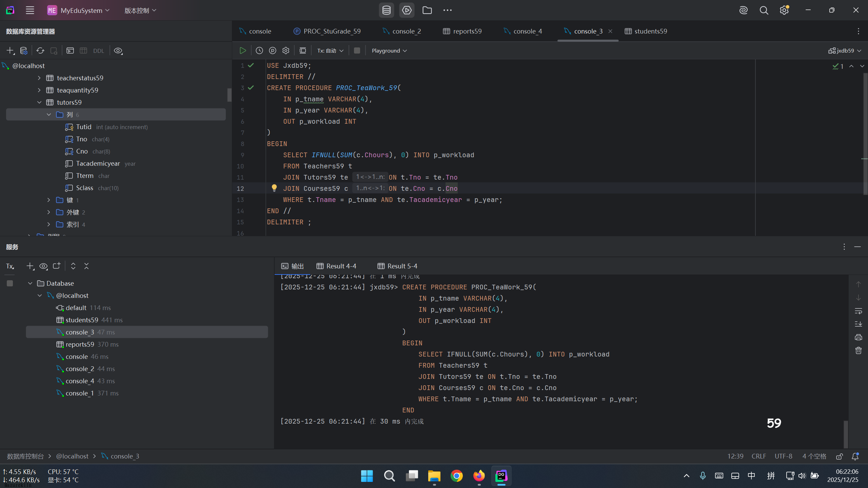Click intention lightbulb on line 12
This screenshot has height=488, width=868.
tap(274, 188)
